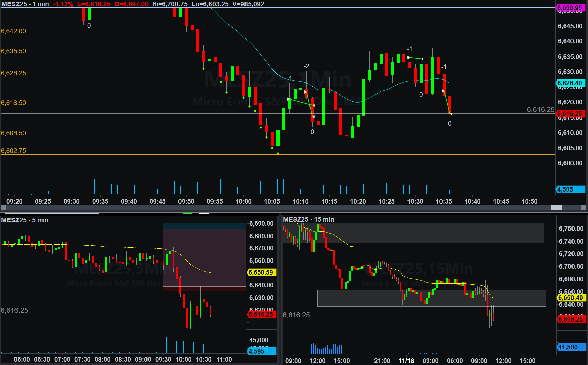
Task: Select the 6,608.50 horizontal level label
Action: pyautogui.click(x=13, y=133)
